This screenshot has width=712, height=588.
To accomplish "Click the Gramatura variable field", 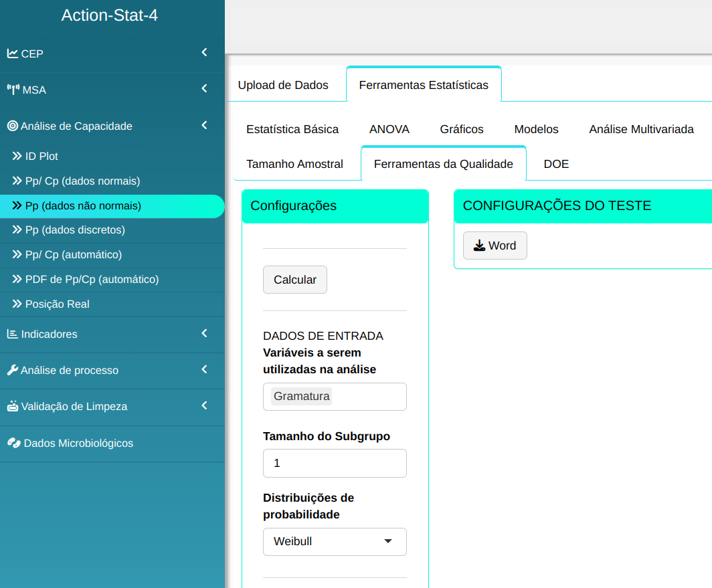I will (x=335, y=397).
